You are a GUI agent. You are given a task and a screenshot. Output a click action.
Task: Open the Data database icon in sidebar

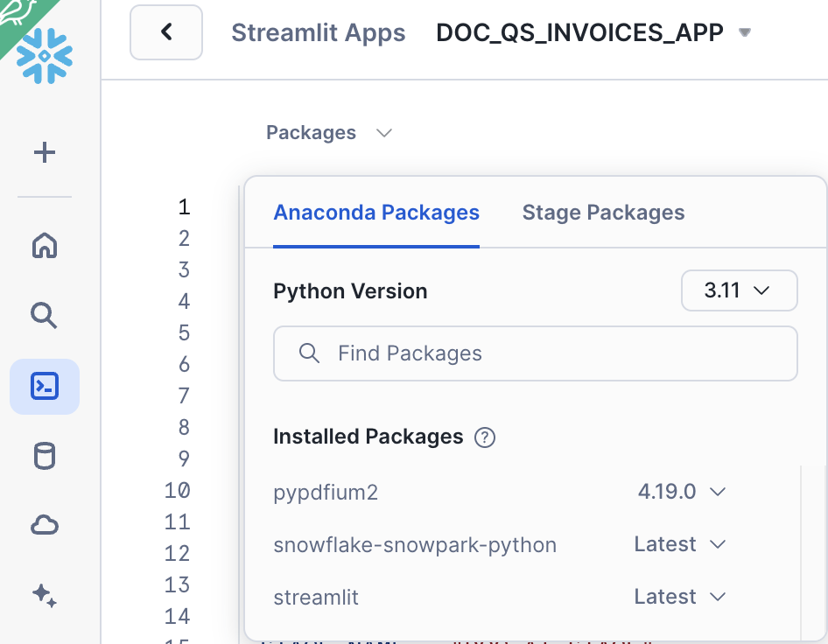pyautogui.click(x=45, y=456)
